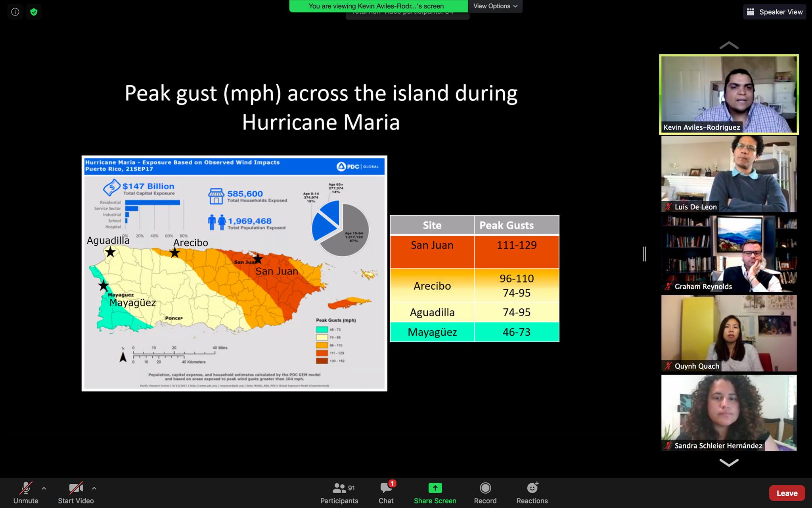Viewport: 812px width, 508px height.
Task: Click the 96-110 orange legend swatch
Action: point(322,345)
